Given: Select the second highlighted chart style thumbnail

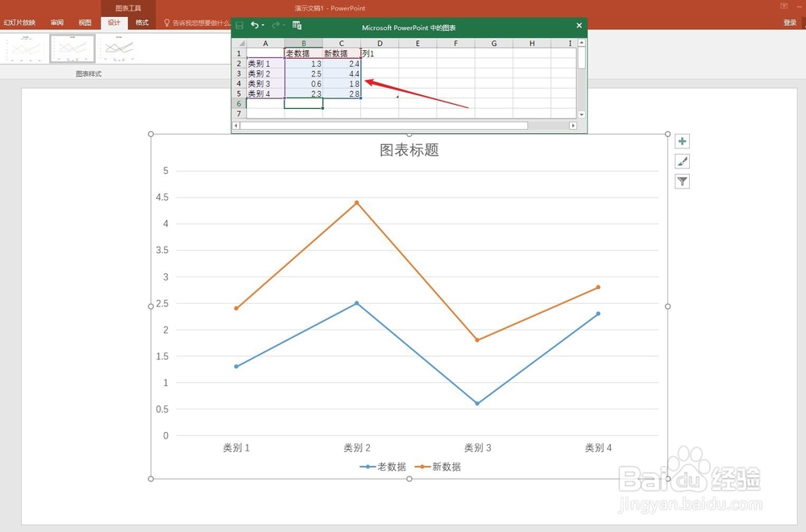Looking at the screenshot, I should [x=73, y=49].
